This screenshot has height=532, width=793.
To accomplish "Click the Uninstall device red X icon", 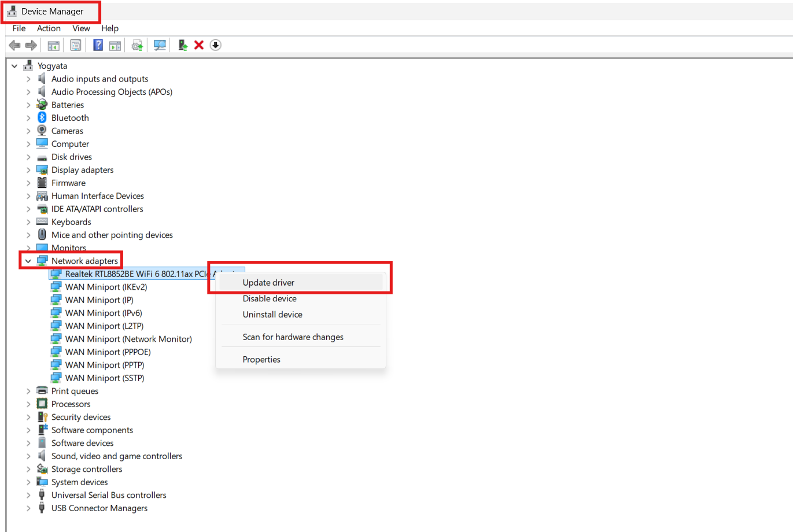I will pyautogui.click(x=198, y=45).
